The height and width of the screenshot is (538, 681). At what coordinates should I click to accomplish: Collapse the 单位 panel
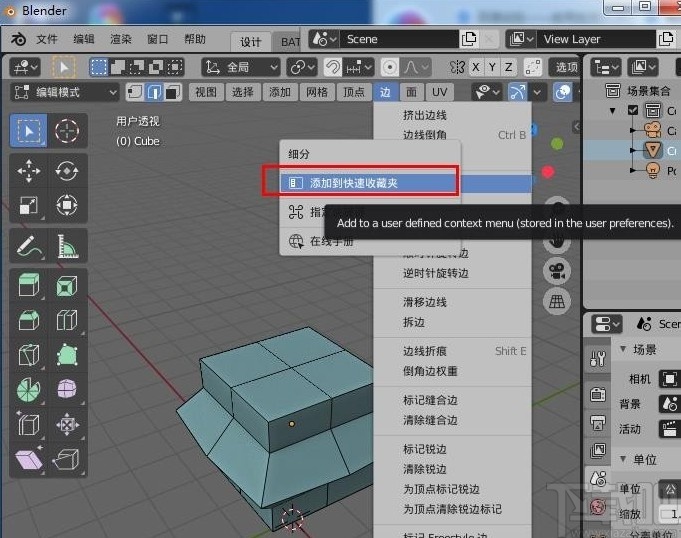pos(624,459)
